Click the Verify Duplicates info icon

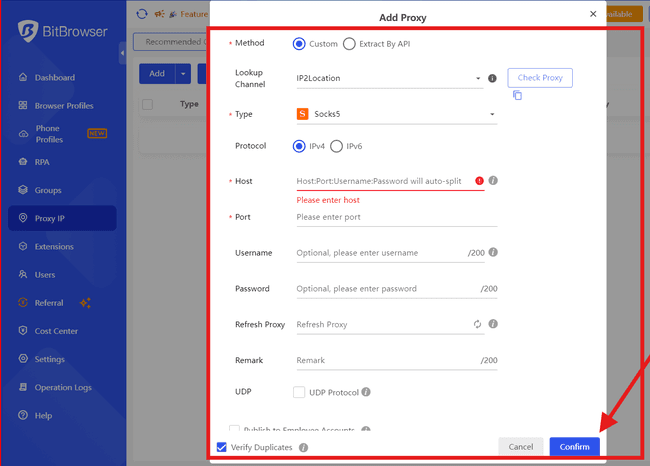[x=303, y=447]
